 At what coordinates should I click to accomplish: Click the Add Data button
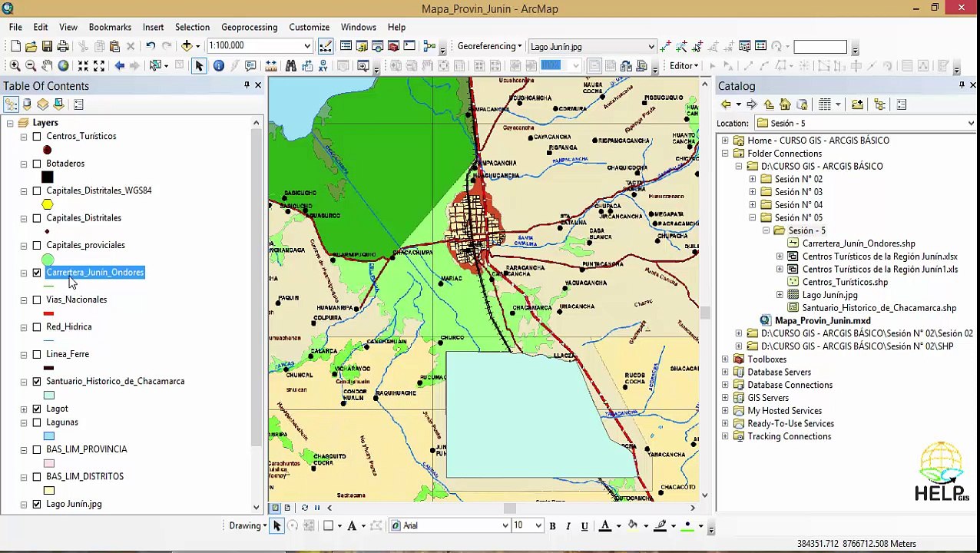(188, 46)
